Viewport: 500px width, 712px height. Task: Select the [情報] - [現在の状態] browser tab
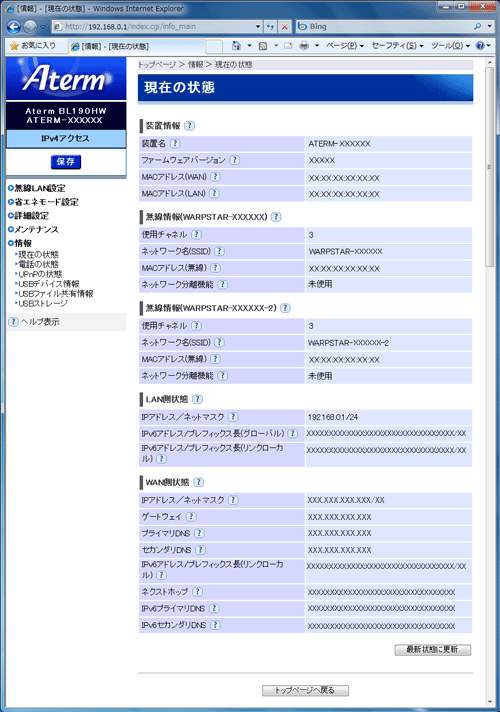click(x=136, y=46)
